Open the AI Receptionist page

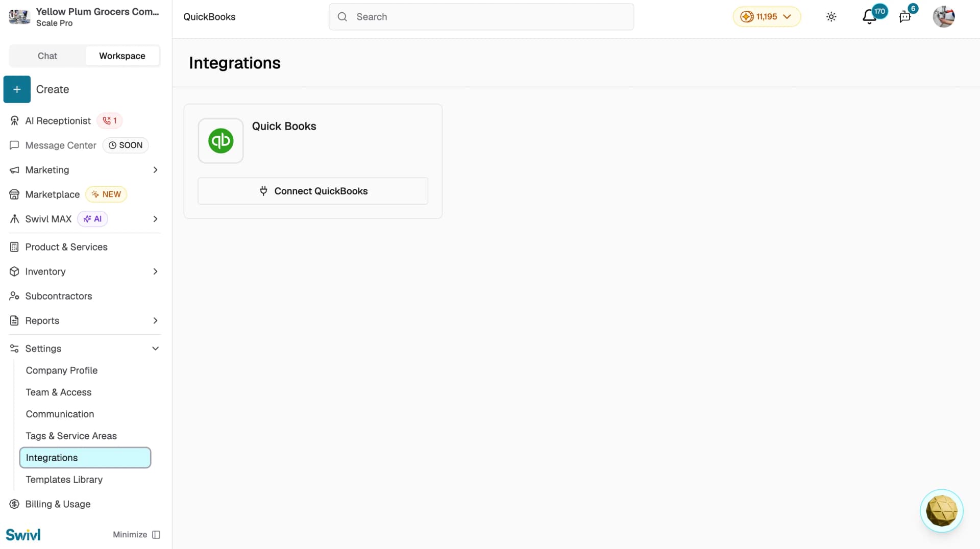(58, 121)
